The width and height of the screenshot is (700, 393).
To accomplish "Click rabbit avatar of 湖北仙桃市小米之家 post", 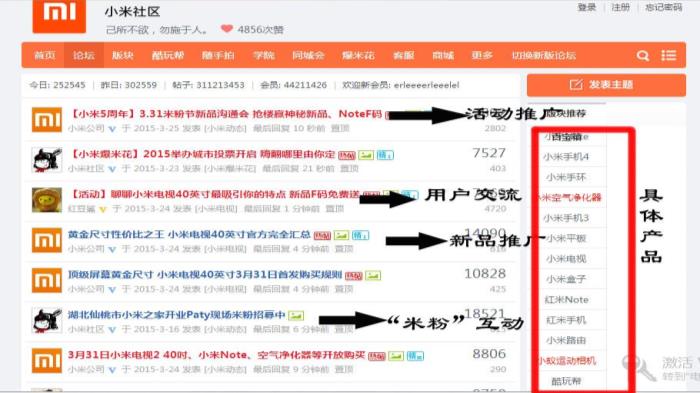I will tap(47, 321).
